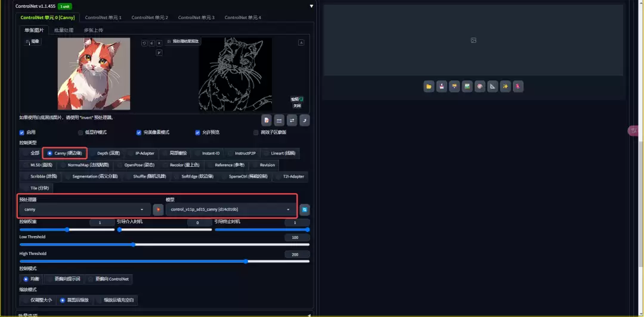Open the 批量处理 tab
This screenshot has height=317, width=644.
(x=64, y=30)
